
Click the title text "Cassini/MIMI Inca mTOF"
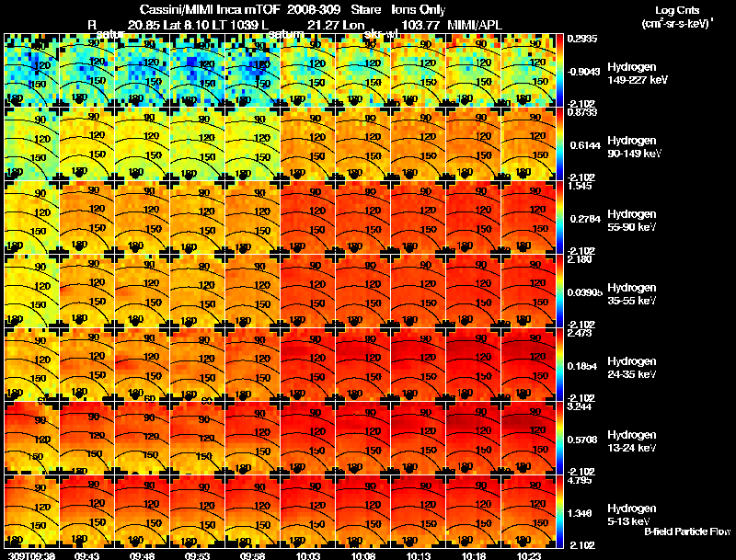coord(210,10)
